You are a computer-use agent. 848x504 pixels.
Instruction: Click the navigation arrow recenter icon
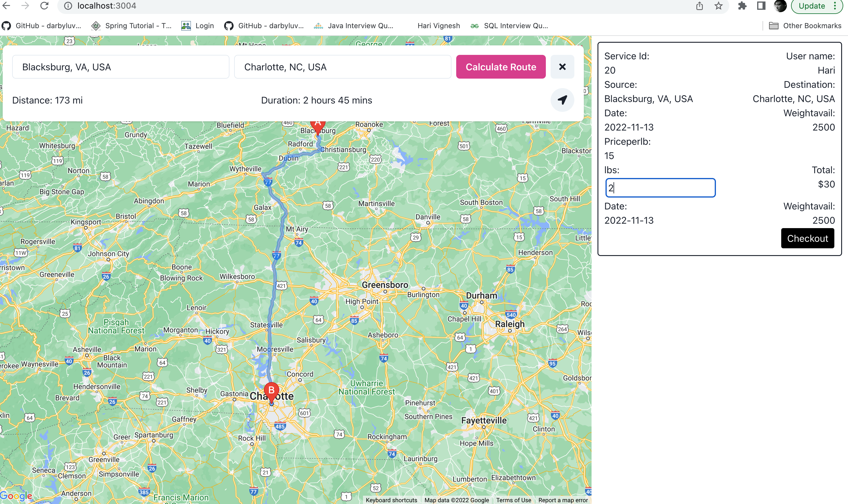[x=562, y=100]
